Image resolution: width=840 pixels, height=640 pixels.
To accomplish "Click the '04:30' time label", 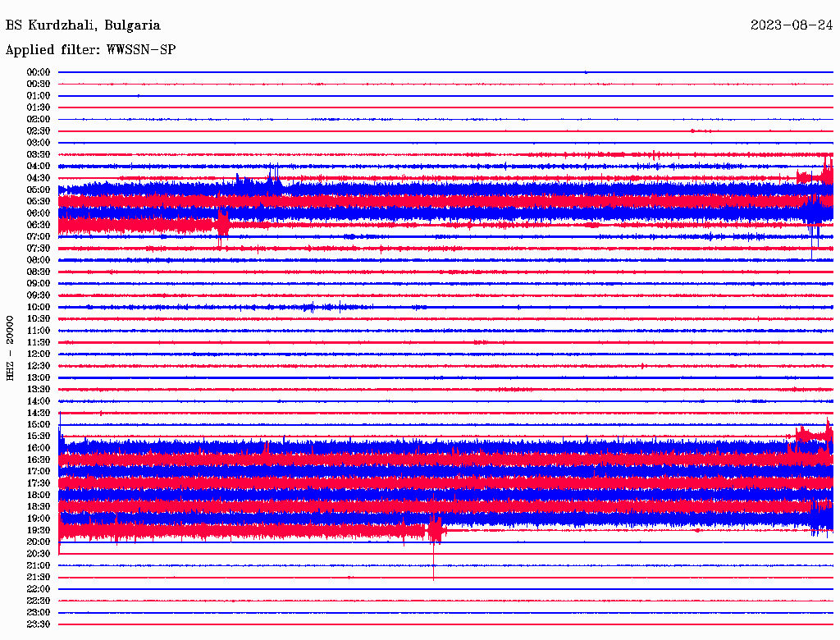I will pos(39,178).
